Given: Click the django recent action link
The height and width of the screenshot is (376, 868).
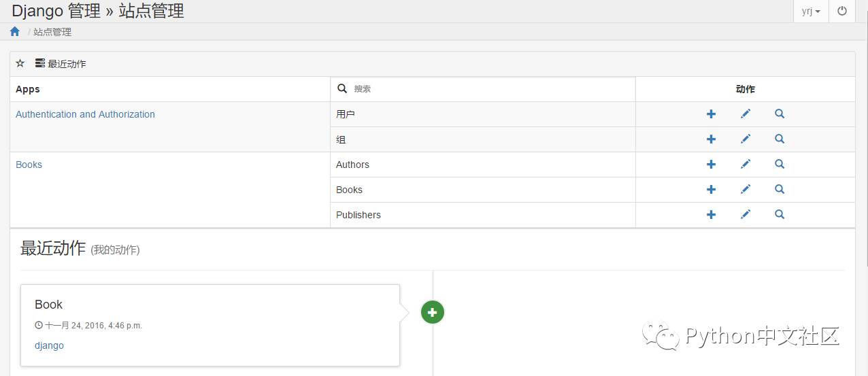Looking at the screenshot, I should click(49, 345).
